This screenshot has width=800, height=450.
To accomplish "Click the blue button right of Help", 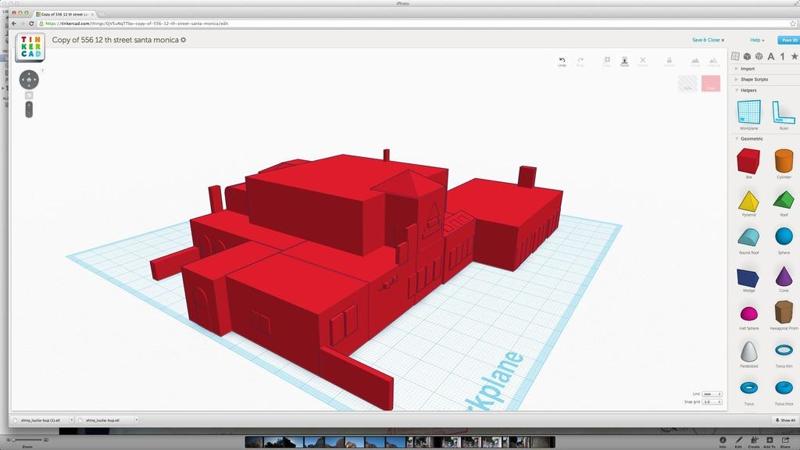I will (x=789, y=40).
